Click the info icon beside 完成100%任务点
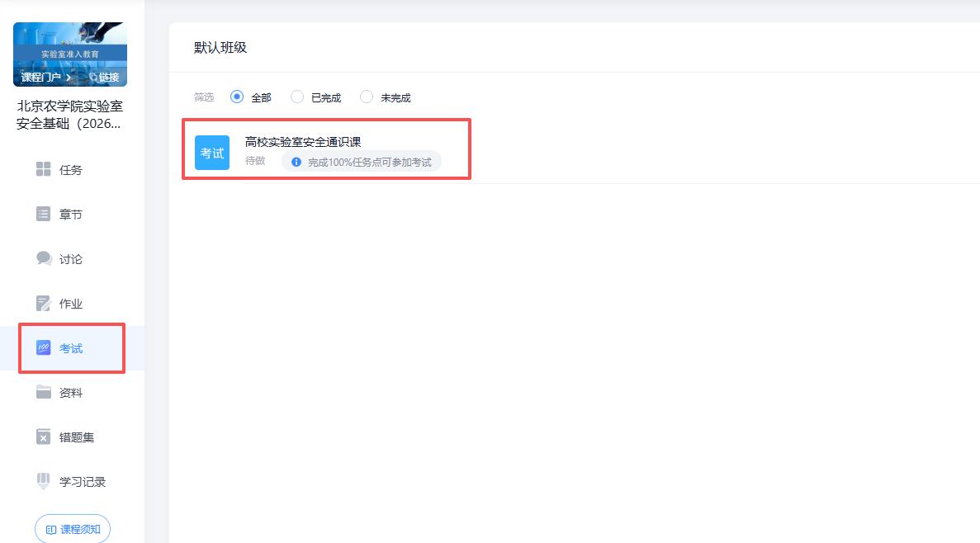This screenshot has width=980, height=543. pyautogui.click(x=296, y=162)
